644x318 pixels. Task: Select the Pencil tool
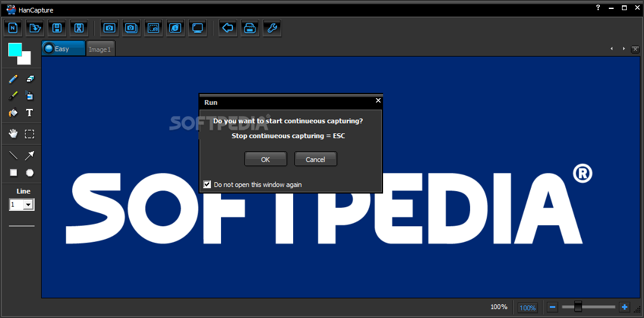point(14,79)
